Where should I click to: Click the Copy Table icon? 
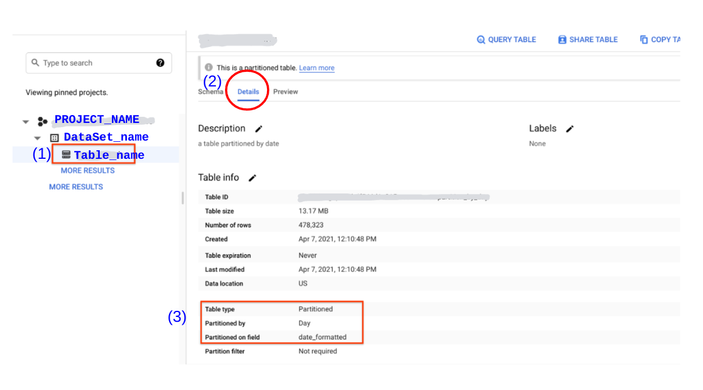pos(644,40)
